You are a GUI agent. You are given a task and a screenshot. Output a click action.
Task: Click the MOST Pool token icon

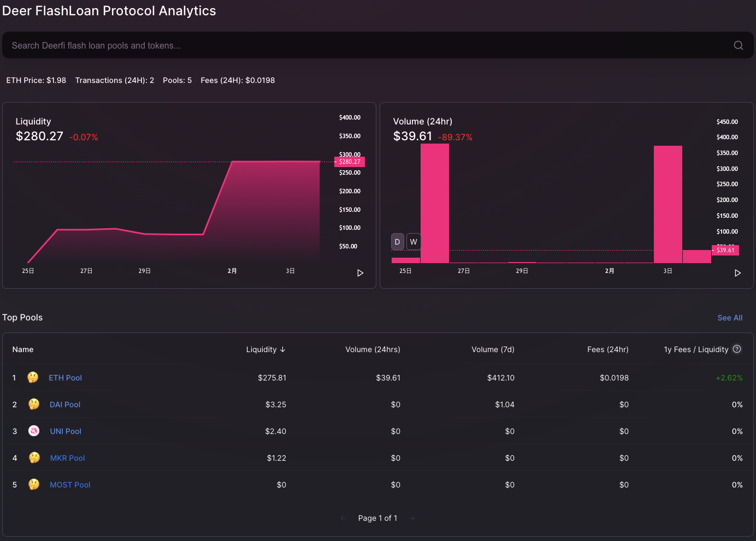(34, 484)
